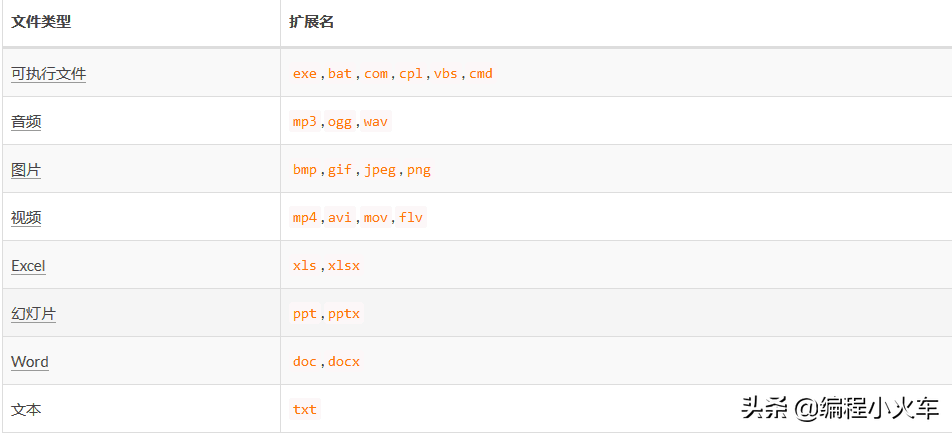This screenshot has height=433, width=952.
Task: Open the 幻灯片 link
Action: (34, 314)
